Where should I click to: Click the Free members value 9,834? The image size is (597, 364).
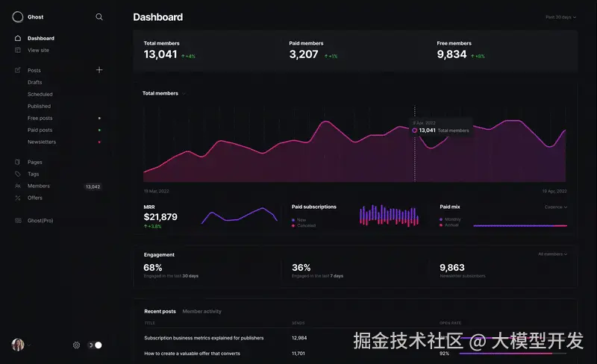pos(451,54)
